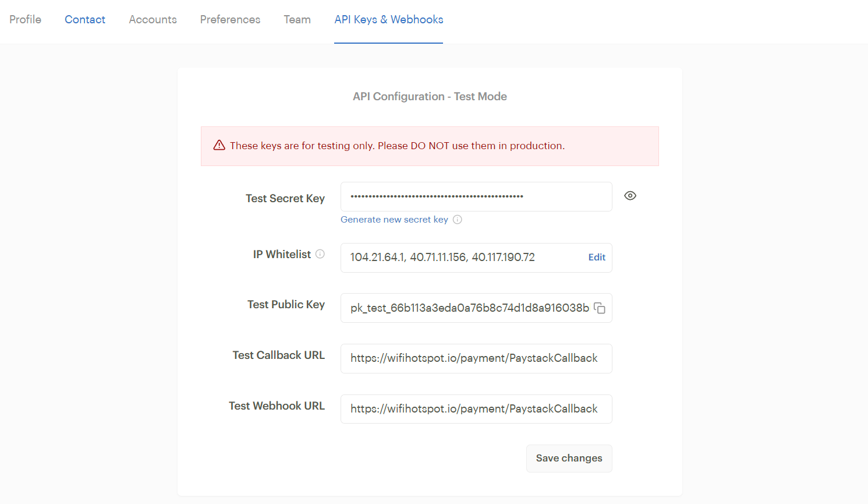Switch to the Contact tab

(85, 20)
